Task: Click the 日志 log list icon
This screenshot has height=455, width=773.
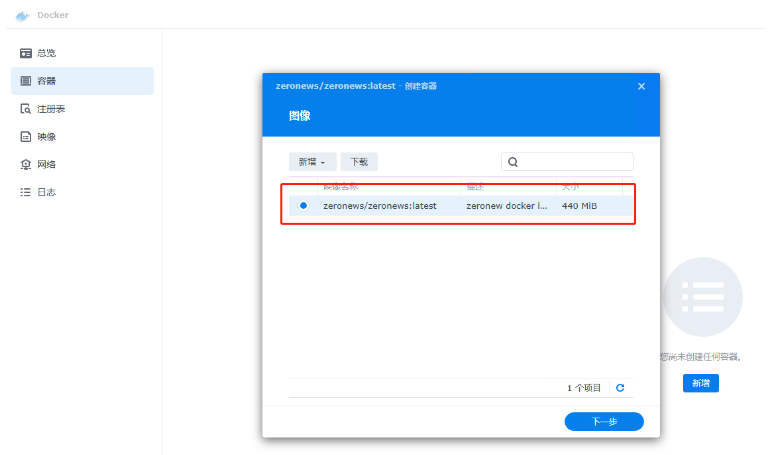Action: click(x=26, y=192)
